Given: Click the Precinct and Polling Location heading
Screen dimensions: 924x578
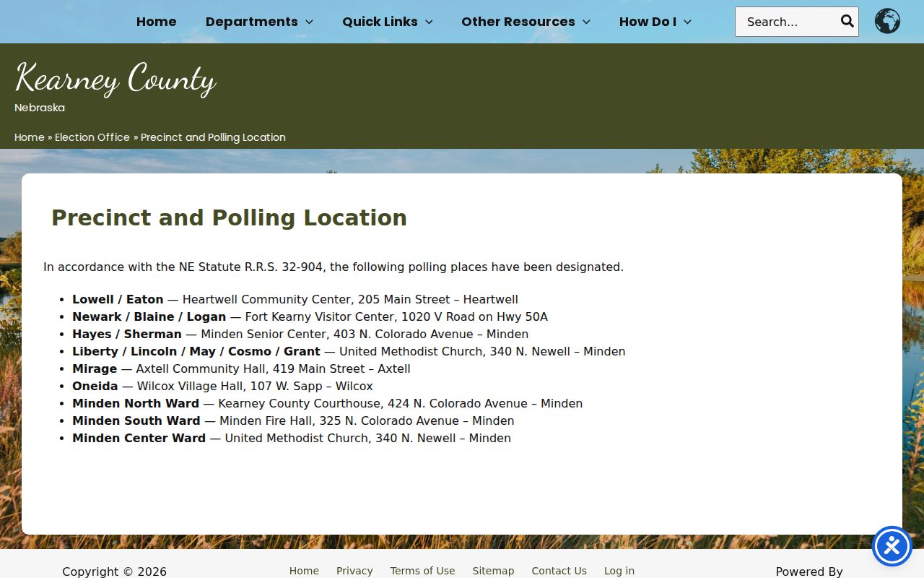Looking at the screenshot, I should click(229, 217).
